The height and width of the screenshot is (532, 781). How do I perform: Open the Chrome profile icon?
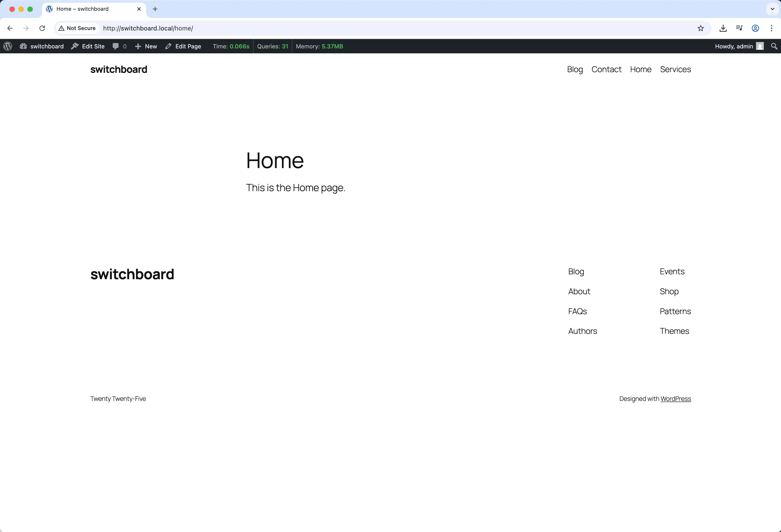(x=755, y=28)
